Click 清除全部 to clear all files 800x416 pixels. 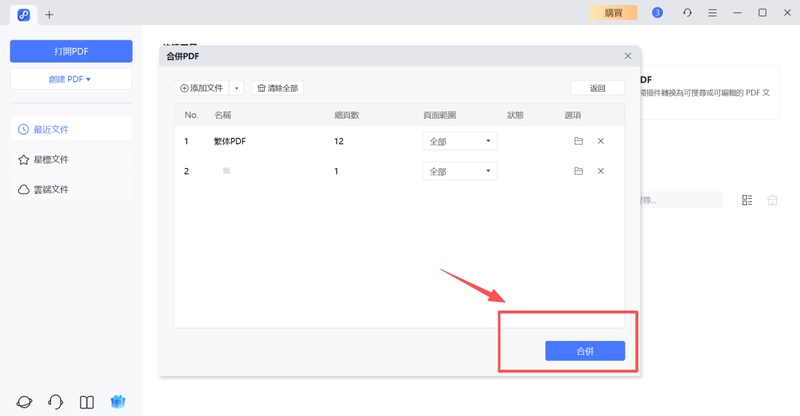click(278, 88)
